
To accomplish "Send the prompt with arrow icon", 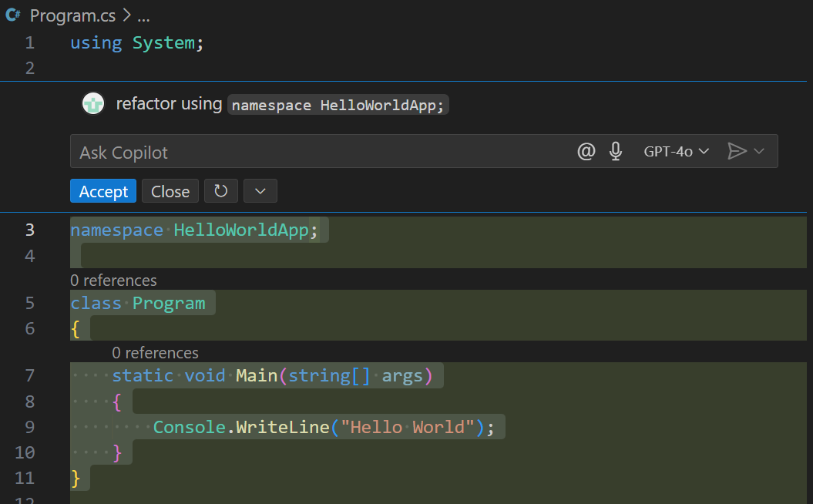I will [x=737, y=151].
